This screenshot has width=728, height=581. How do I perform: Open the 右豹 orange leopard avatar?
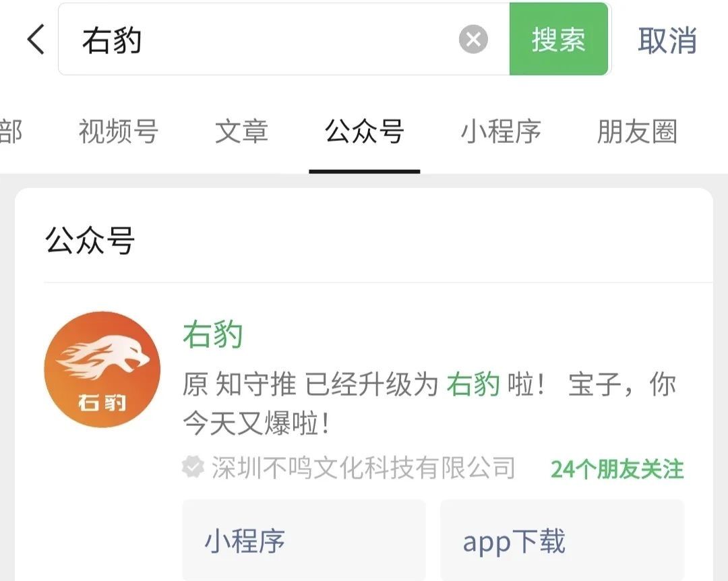tap(102, 369)
